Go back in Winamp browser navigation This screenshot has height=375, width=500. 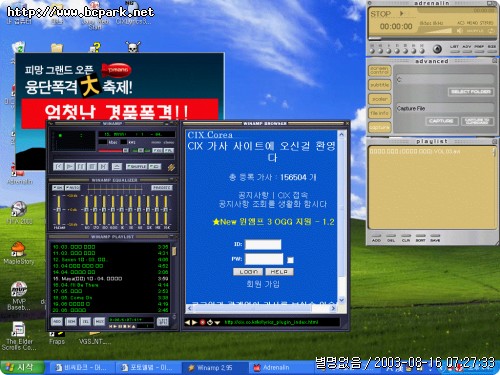click(x=187, y=322)
